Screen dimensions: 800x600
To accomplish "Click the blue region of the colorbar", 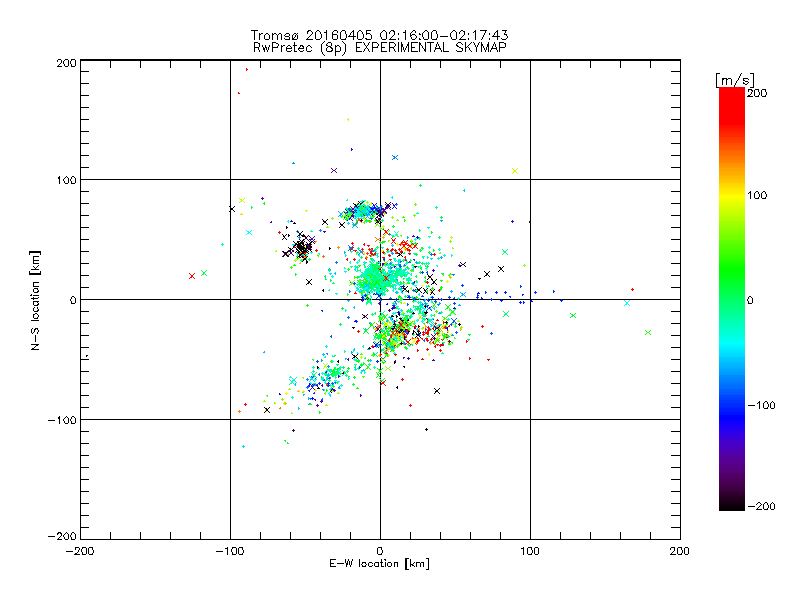I will (732, 416).
